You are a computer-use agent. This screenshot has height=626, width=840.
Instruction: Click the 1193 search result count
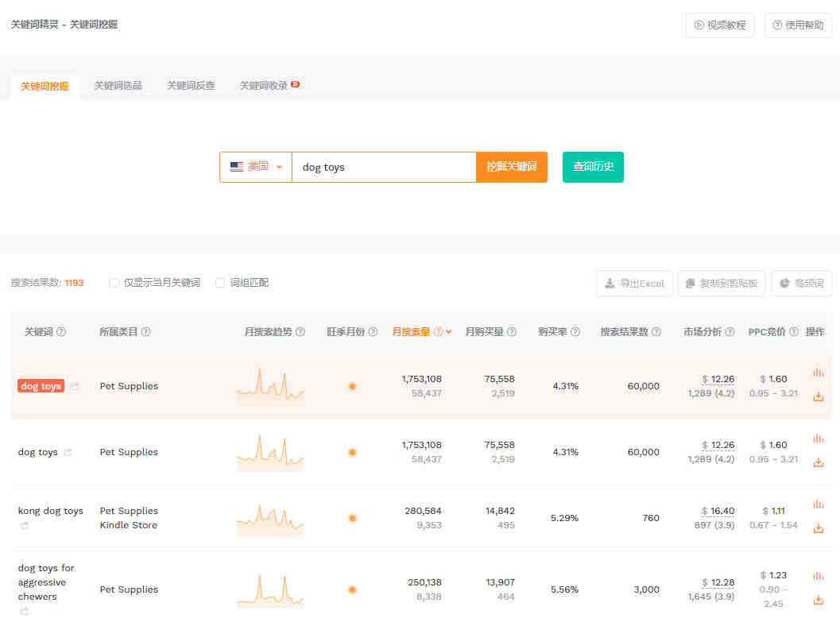pos(74,283)
